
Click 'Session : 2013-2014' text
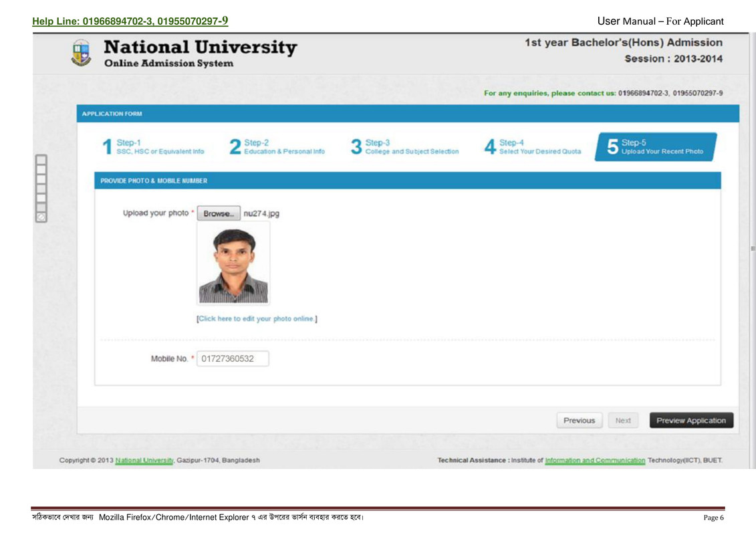tap(674, 59)
